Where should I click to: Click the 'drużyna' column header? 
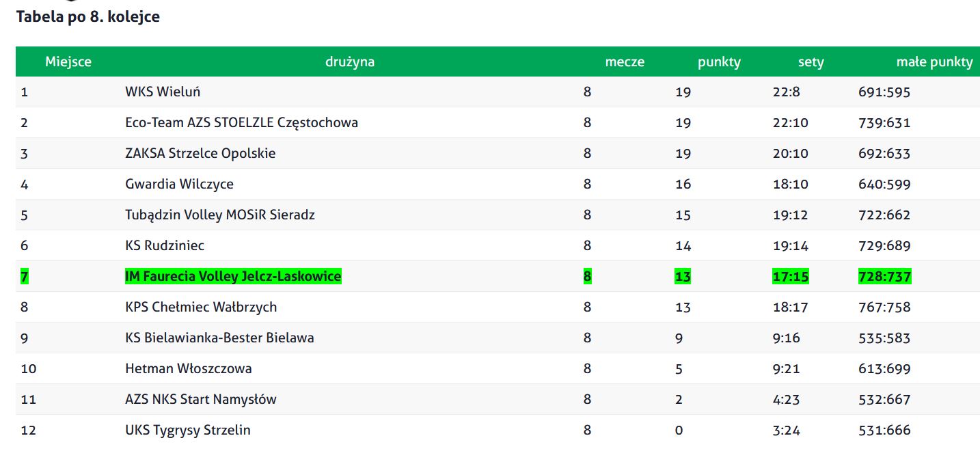click(x=349, y=62)
